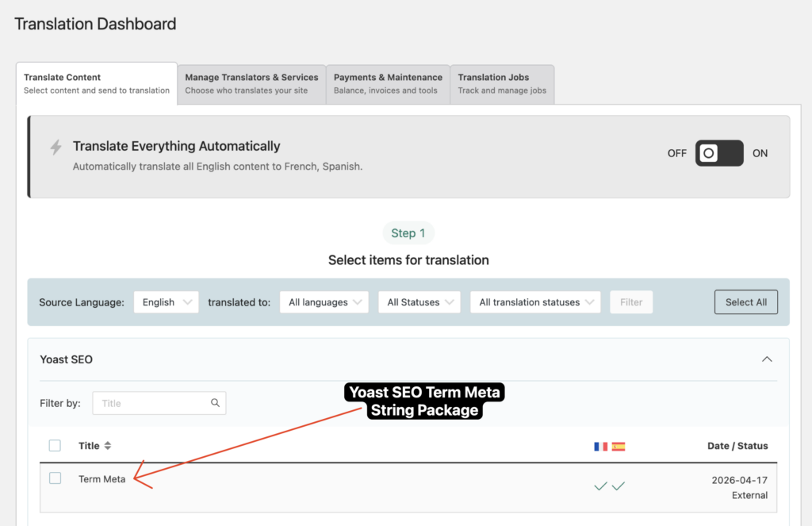Click the Date / Status column header

pos(737,446)
